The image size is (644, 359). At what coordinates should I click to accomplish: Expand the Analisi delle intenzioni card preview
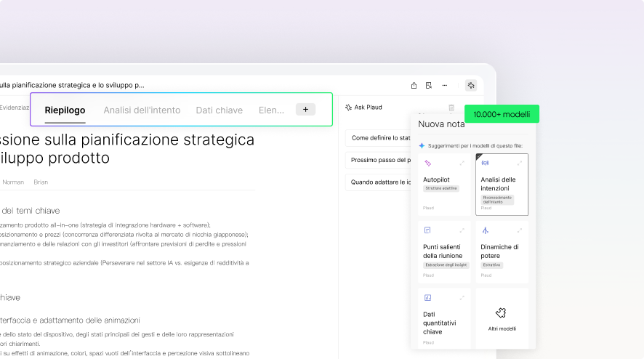coord(520,163)
